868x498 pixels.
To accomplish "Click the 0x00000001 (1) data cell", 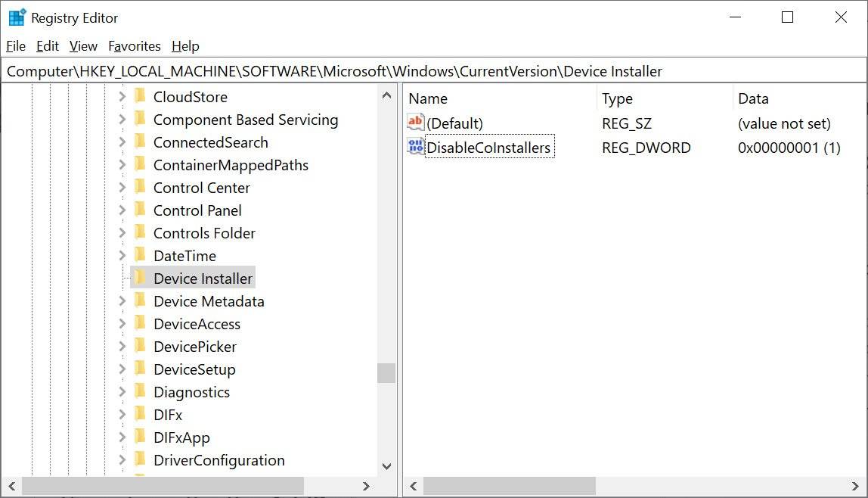I will coord(789,148).
